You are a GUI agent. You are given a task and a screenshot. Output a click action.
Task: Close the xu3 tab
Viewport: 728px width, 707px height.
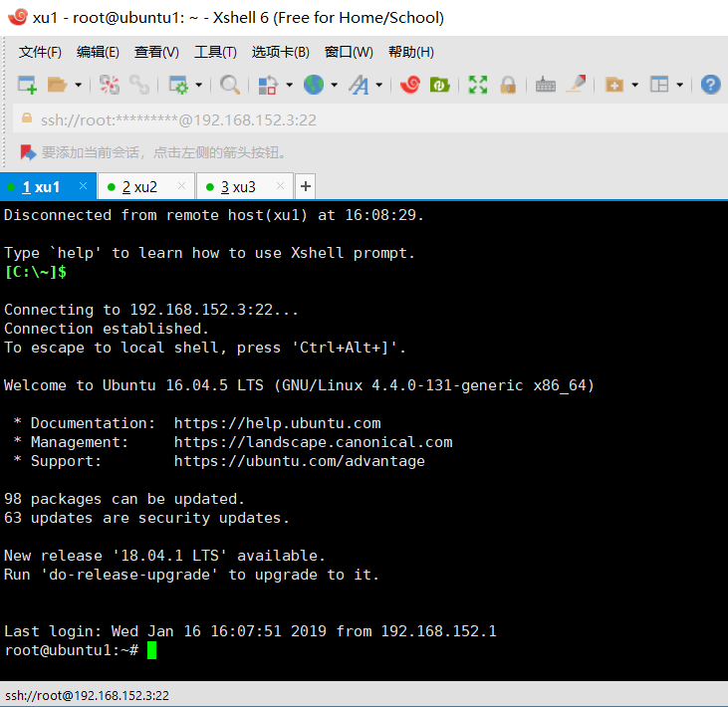[x=280, y=186]
